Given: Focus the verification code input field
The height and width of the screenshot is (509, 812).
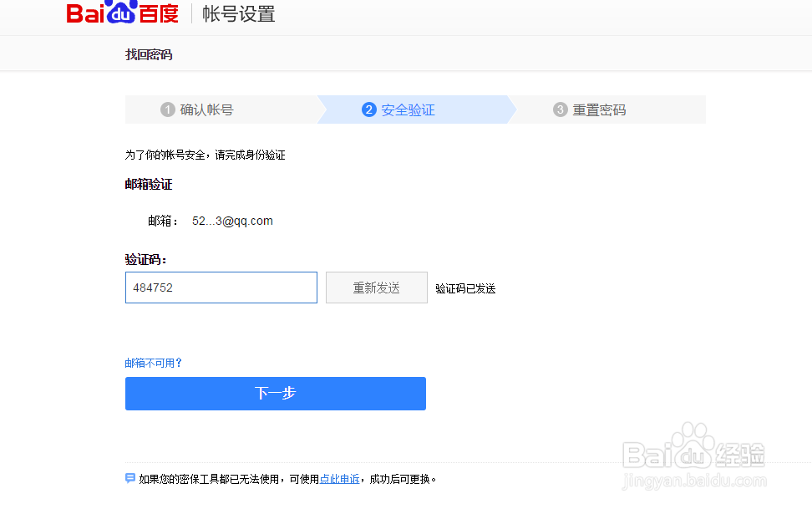Looking at the screenshot, I should (x=221, y=288).
